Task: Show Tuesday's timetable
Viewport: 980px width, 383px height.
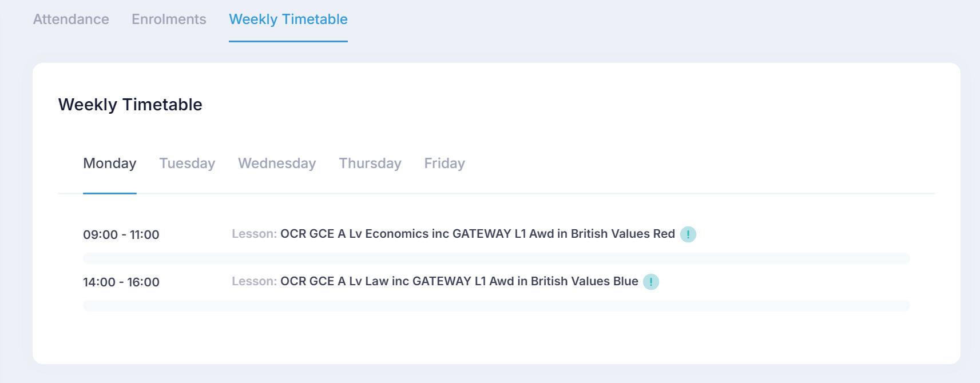Action: tap(187, 163)
